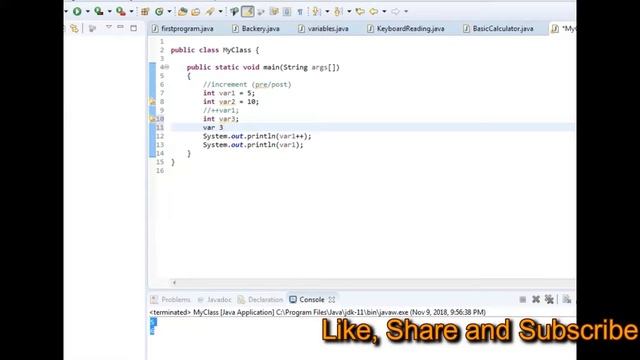This screenshot has width=640, height=360.
Task: Switch to the firstprogram.java tab
Action: pos(183,29)
